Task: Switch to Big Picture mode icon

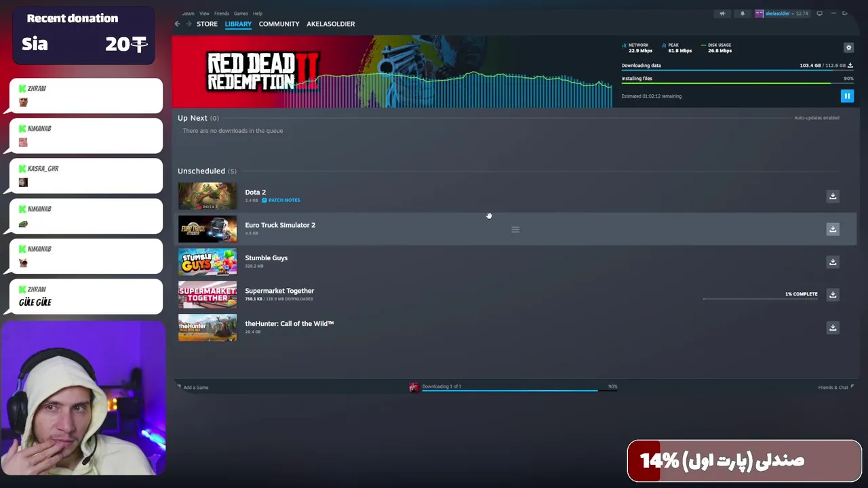Action: point(819,14)
